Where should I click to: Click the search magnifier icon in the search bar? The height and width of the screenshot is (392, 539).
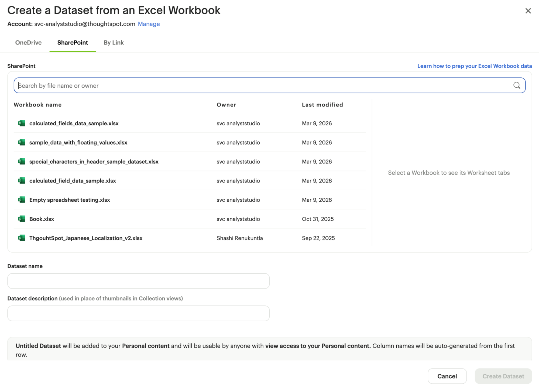pos(517,85)
